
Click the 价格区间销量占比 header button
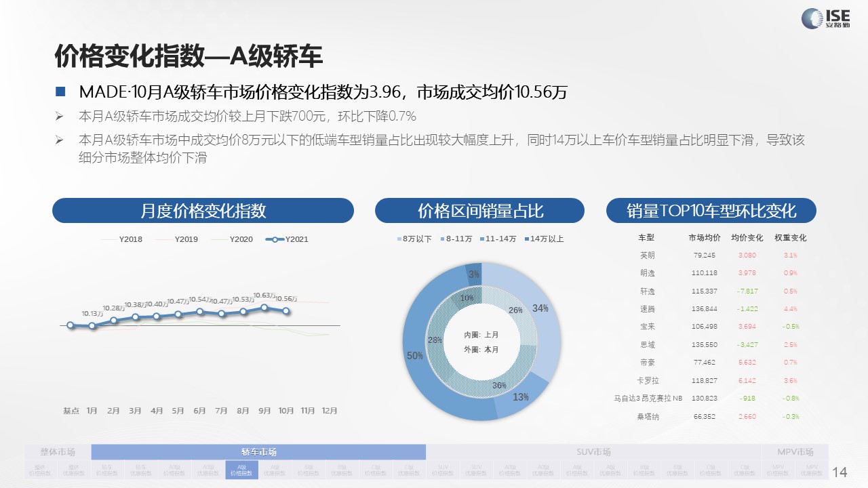pyautogui.click(x=479, y=211)
